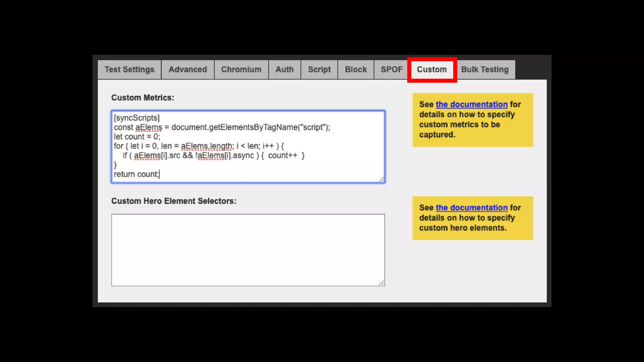Click the resize handle of the Custom Metrics box
The image size is (644, 362).
pos(381,179)
